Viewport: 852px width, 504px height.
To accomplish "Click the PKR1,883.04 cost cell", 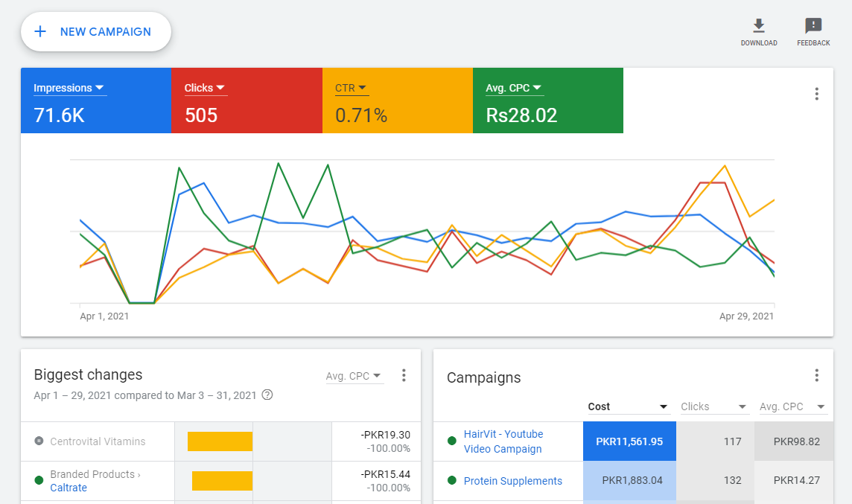I will pos(629,481).
